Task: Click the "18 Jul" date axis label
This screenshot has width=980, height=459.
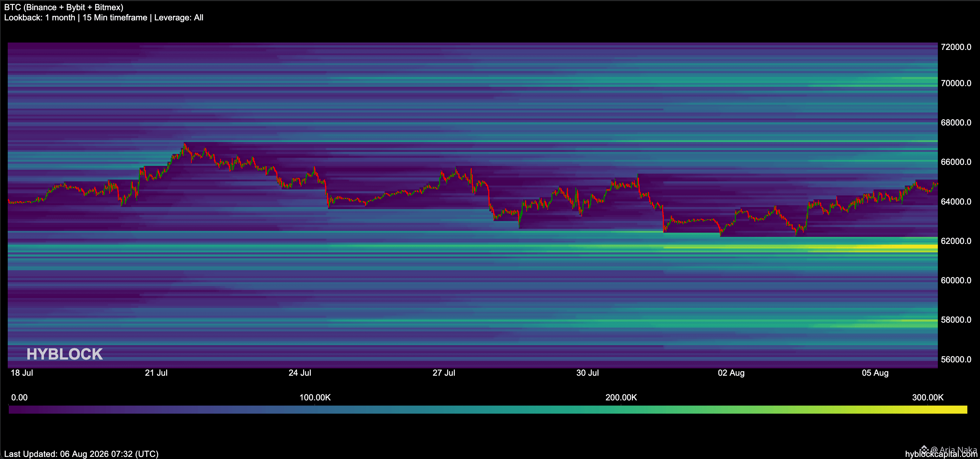Action: (22, 373)
